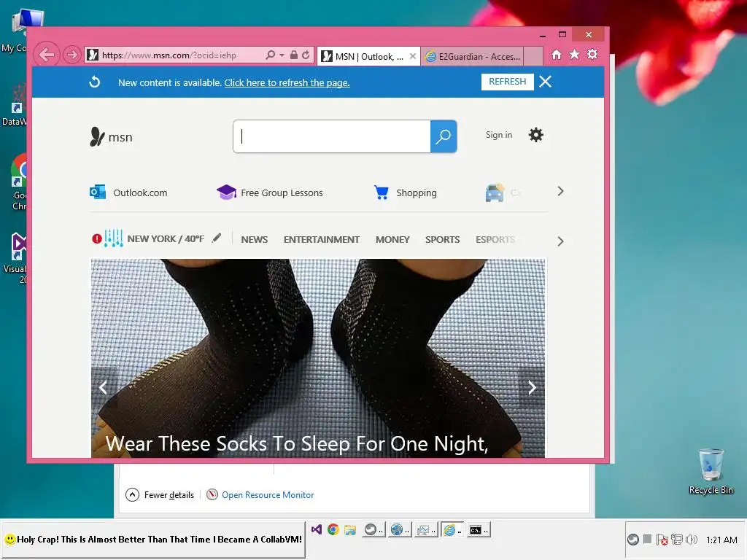Open the volume speaker tray icon
Screen dimensions: 747x560
coord(691,540)
